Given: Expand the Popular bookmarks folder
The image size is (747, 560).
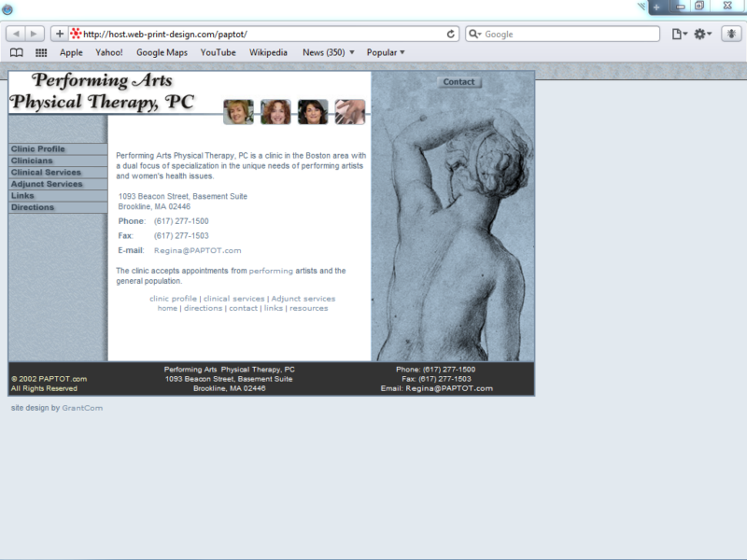Looking at the screenshot, I should point(386,52).
